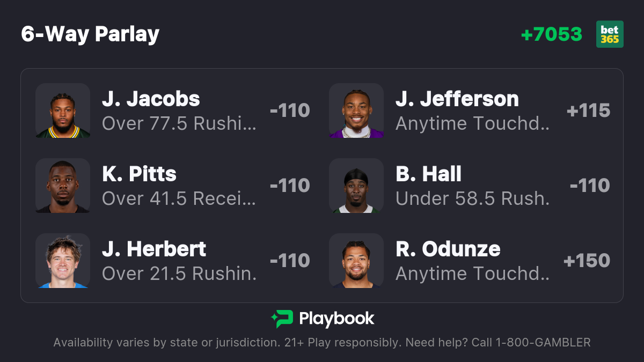Viewport: 644px width, 362px height.
Task: Click the bet365 logo icon
Action: 610,34
